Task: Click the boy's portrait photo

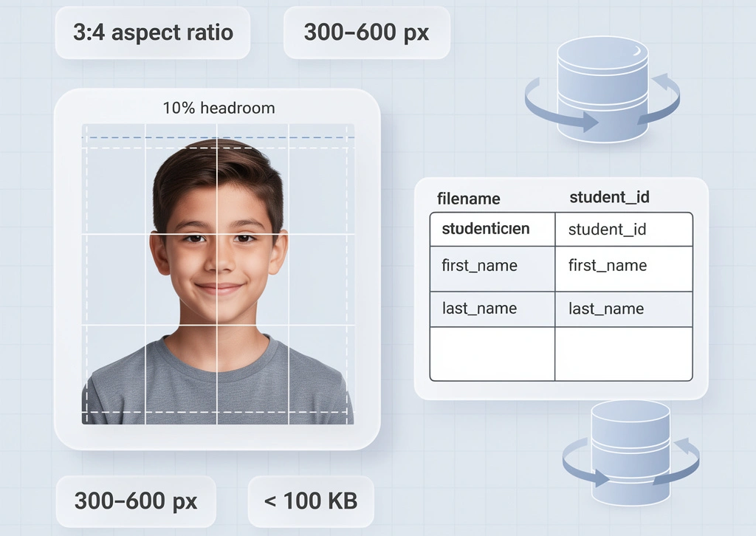Action: tap(218, 274)
